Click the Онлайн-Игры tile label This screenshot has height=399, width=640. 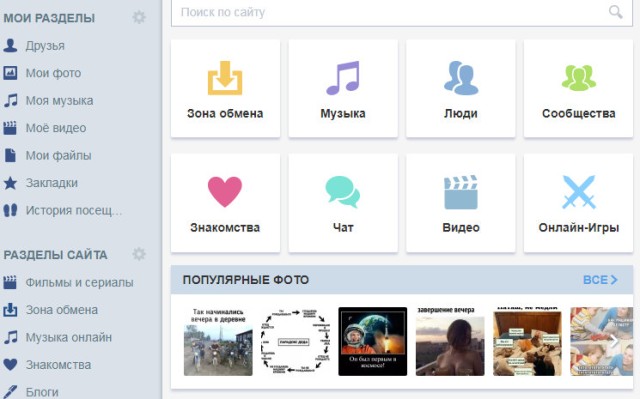[579, 228]
